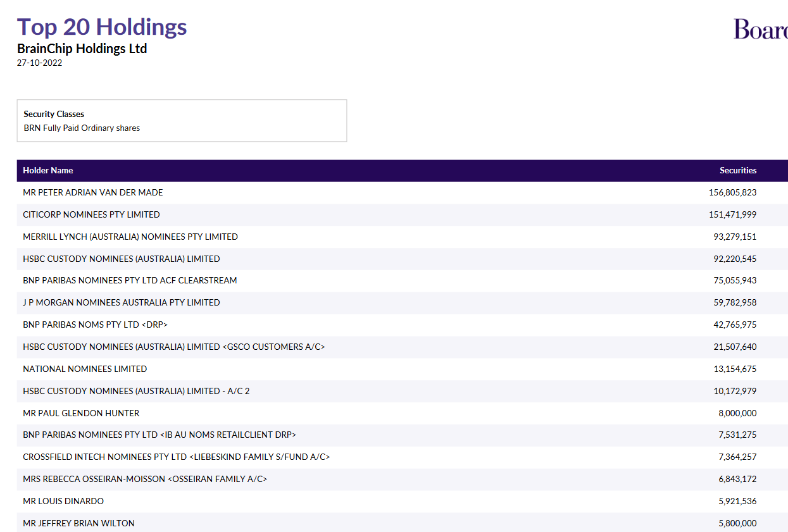Select the BrainChip Holdings Ltd company name
Viewport: 788px width, 532px height.
(x=82, y=49)
